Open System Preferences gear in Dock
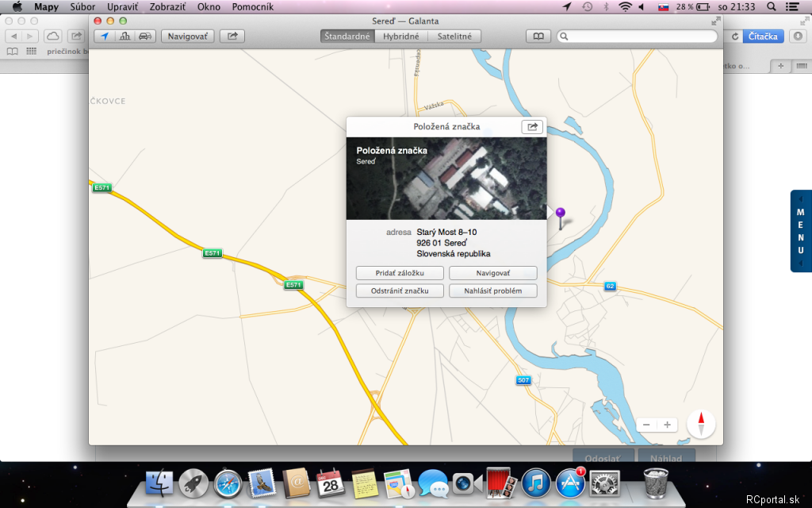Screen dimensions: 812x508 (604, 483)
